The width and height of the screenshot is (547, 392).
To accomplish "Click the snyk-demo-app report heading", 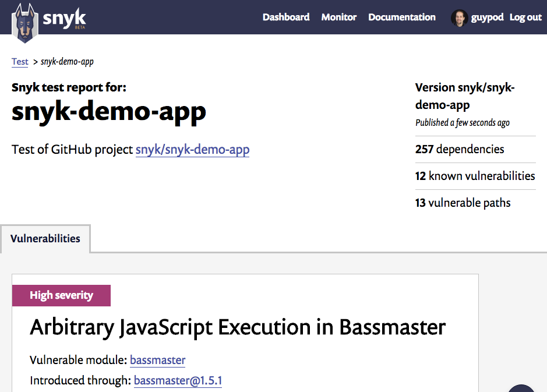I will coord(109,112).
